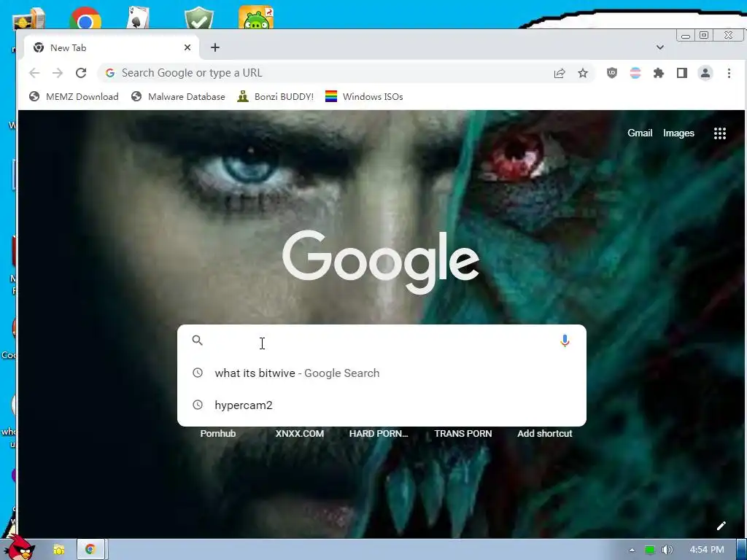Open the Extensions puzzle piece menu
The height and width of the screenshot is (560, 747).
[x=659, y=73]
